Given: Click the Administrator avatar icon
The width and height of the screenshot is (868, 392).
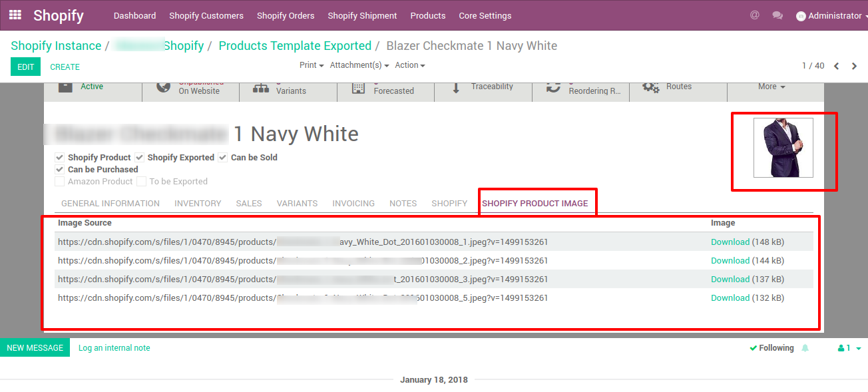Looking at the screenshot, I should (801, 16).
